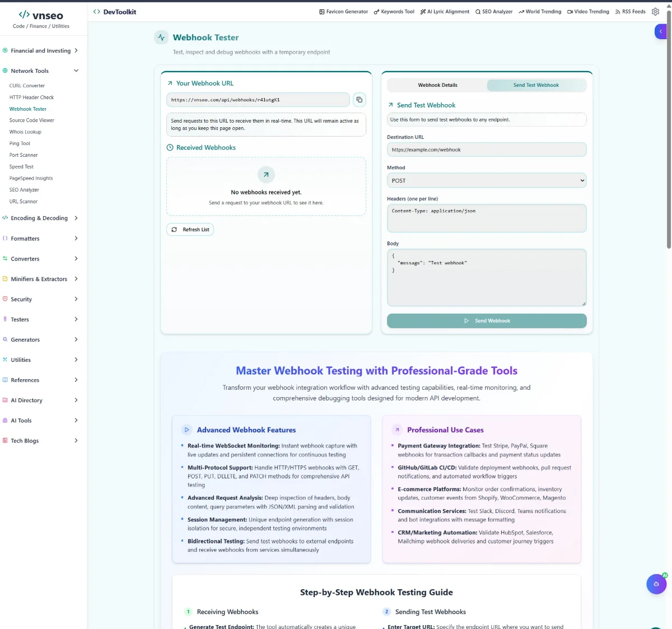Open the Favicon Generator tool
This screenshot has width=672, height=629.
[343, 11]
